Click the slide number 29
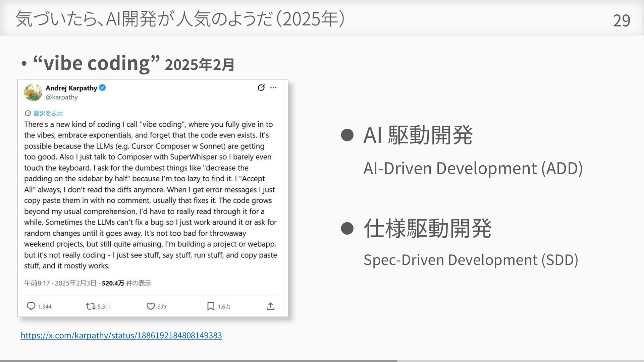 (x=621, y=21)
